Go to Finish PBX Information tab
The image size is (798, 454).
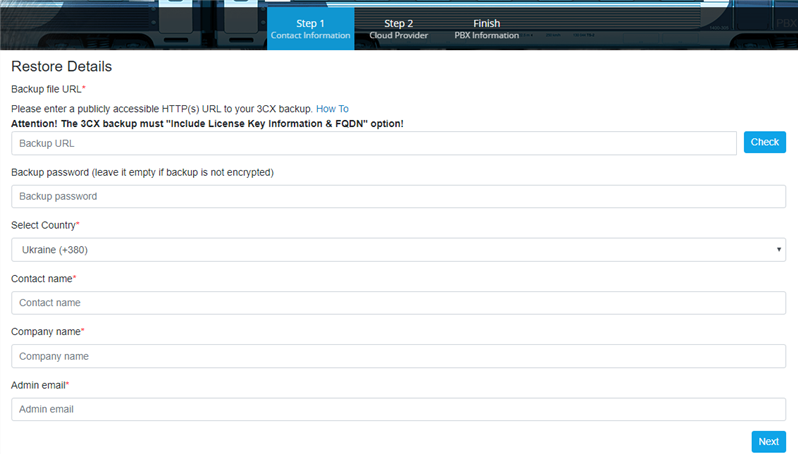[x=487, y=29]
